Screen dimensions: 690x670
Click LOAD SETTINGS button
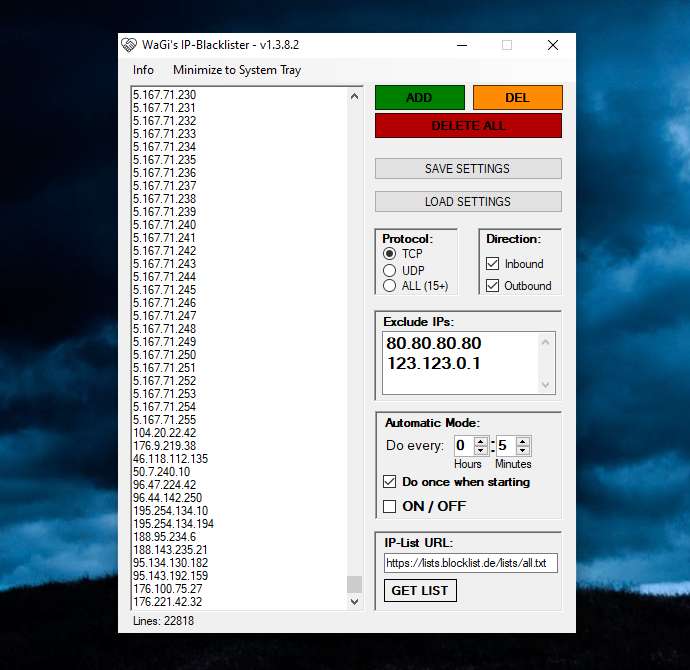pos(468,202)
